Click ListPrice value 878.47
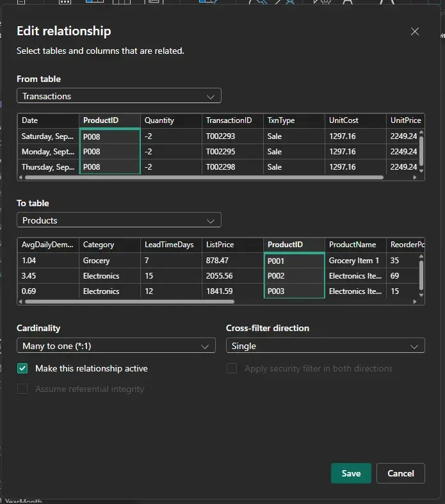 [232, 261]
